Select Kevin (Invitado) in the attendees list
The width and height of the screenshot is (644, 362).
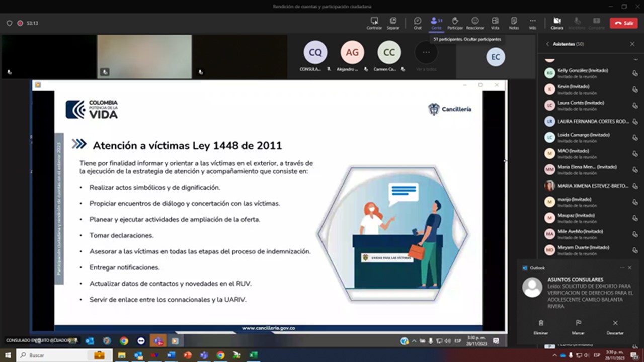(x=591, y=89)
